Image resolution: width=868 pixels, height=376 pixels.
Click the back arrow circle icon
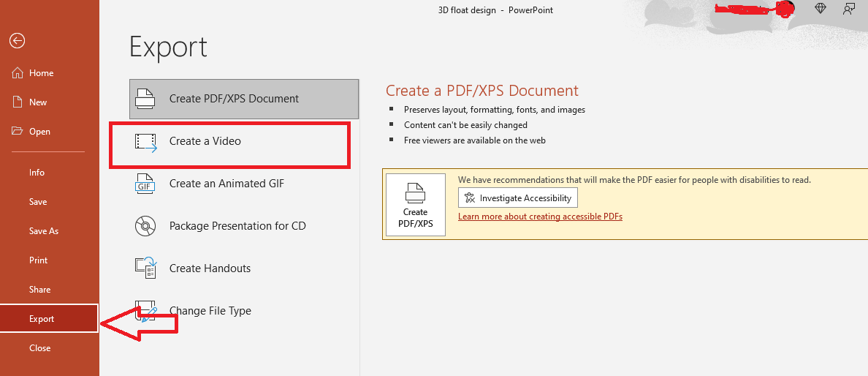pos(17,40)
